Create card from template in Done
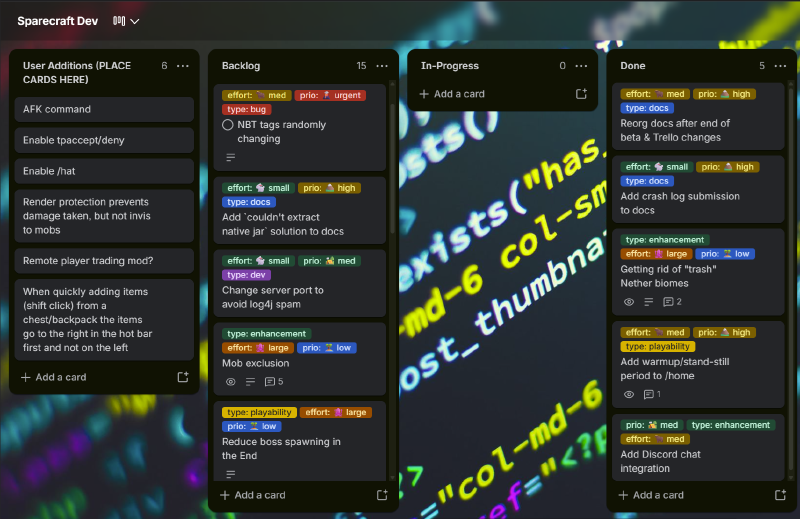The height and width of the screenshot is (519, 800). [780, 495]
